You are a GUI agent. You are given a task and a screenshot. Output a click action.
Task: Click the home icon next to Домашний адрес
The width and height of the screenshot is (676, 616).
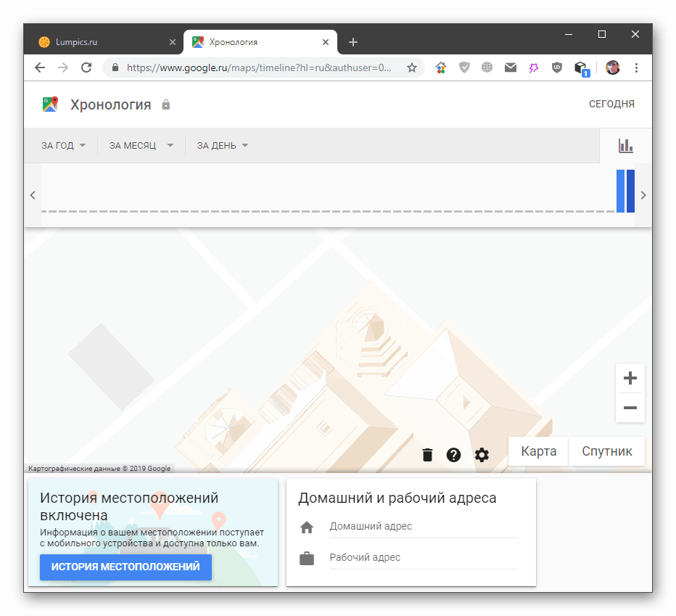[306, 527]
